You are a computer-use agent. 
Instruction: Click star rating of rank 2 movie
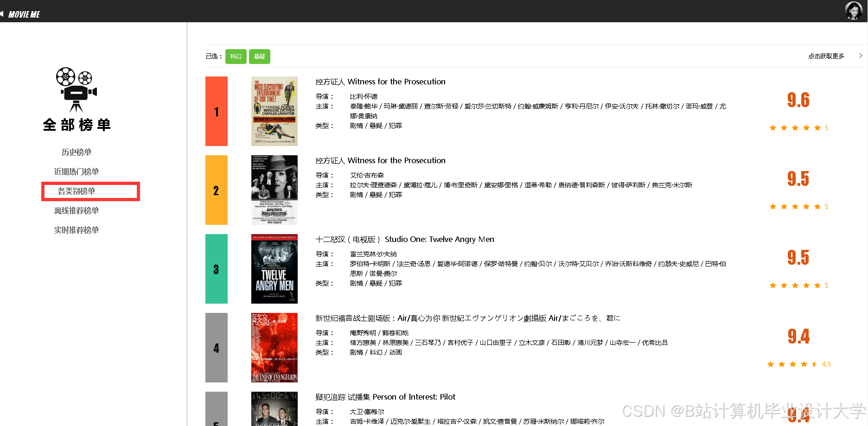pyautogui.click(x=798, y=207)
